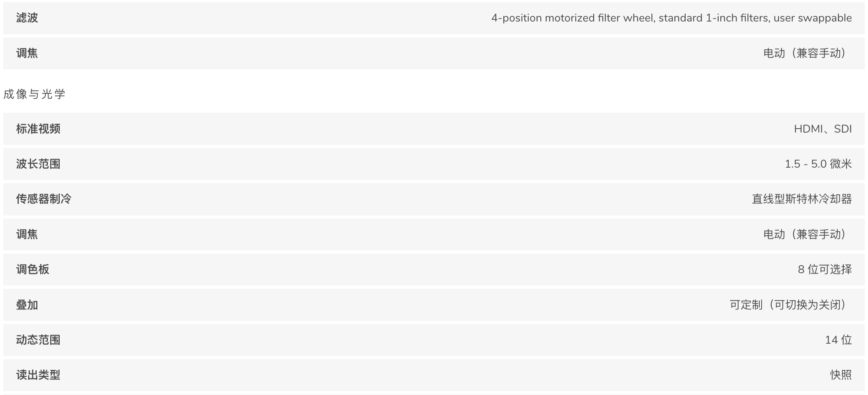Click the 动态范围 row label
This screenshot has height=395, width=868.
(x=38, y=340)
